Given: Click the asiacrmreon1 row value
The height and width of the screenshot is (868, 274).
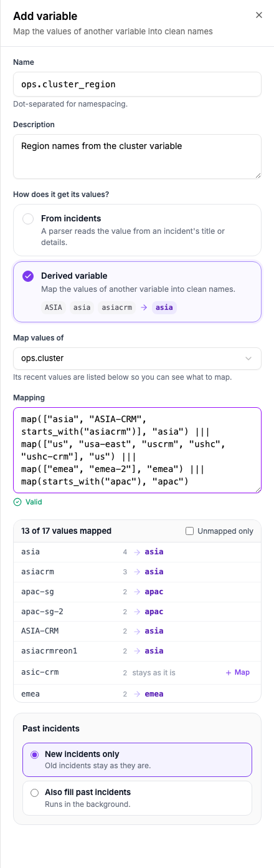Looking at the screenshot, I should coord(49,651).
